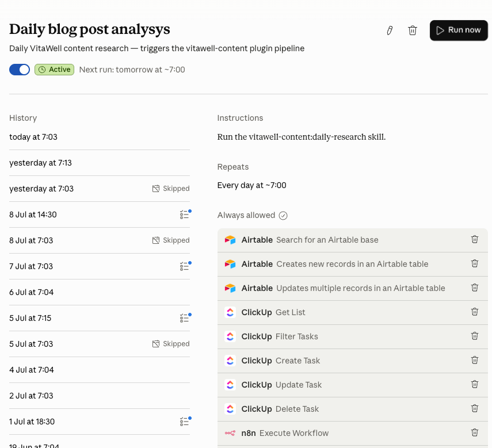492x448 pixels.
Task: Open the 6 Jul at 7:04 history run
Action: pyautogui.click(x=100, y=292)
